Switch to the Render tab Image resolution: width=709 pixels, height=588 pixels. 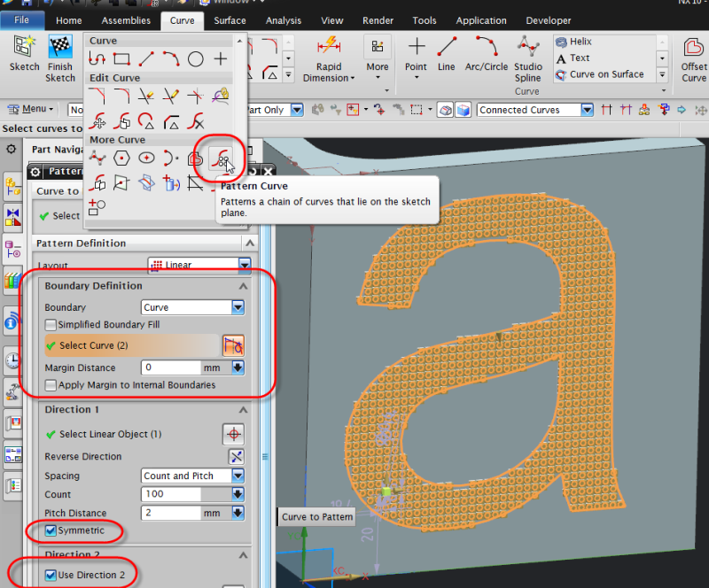[378, 20]
